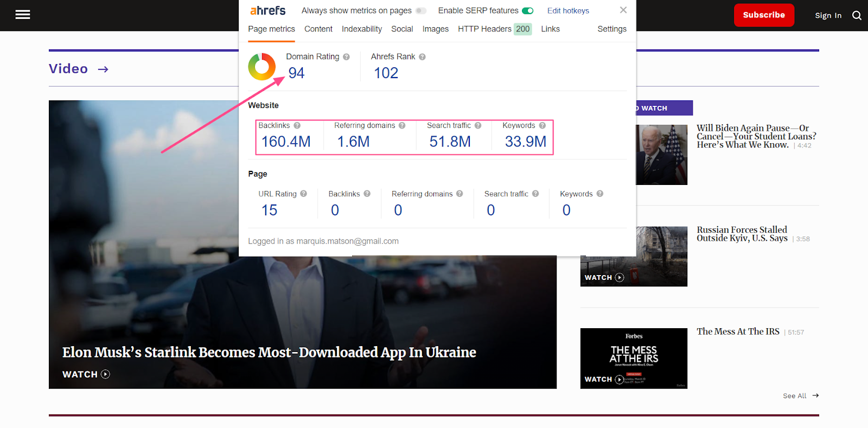This screenshot has width=868, height=428.
Task: Click the HTTP status badge 200
Action: [523, 29]
